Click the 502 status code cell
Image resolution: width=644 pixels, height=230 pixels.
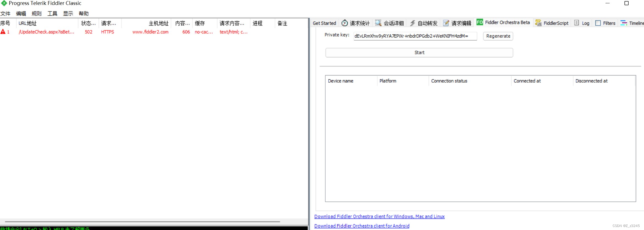point(89,32)
